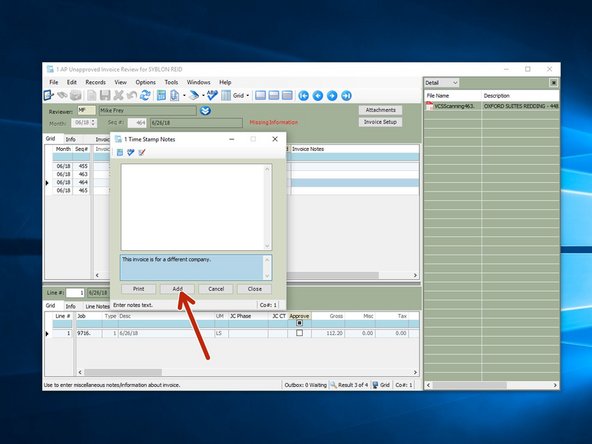This screenshot has width=592, height=444.
Task: Click the Month 06/18 spinner arrows
Action: [x=93, y=123]
